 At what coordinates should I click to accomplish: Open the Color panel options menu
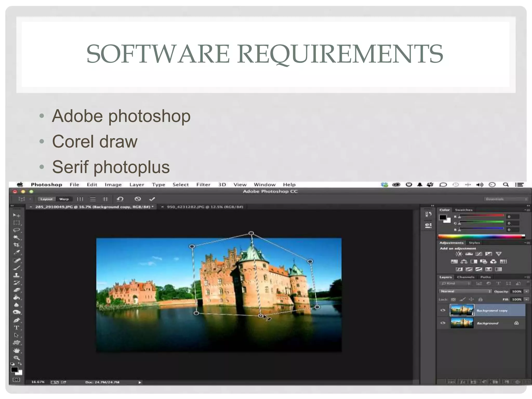click(527, 210)
